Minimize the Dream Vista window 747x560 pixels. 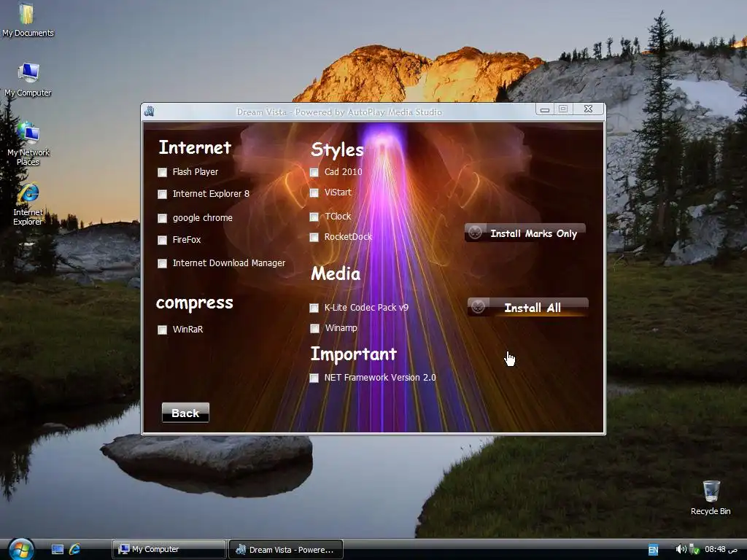[x=544, y=109]
